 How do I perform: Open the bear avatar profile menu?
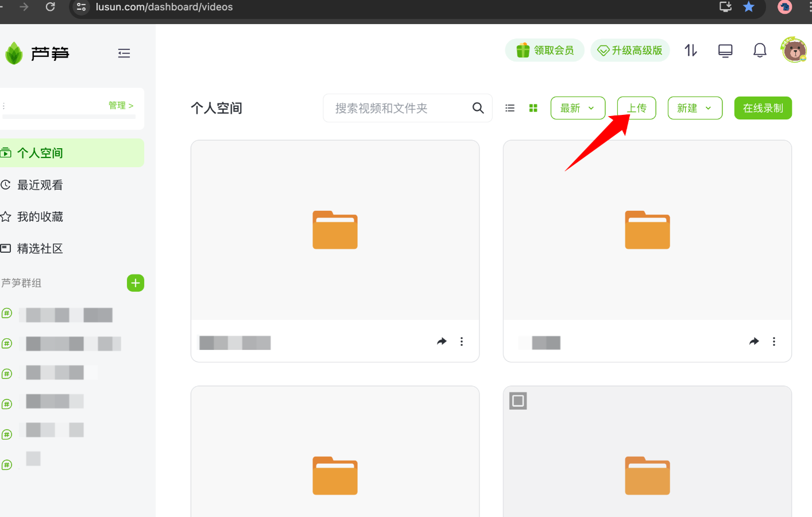[x=794, y=50]
